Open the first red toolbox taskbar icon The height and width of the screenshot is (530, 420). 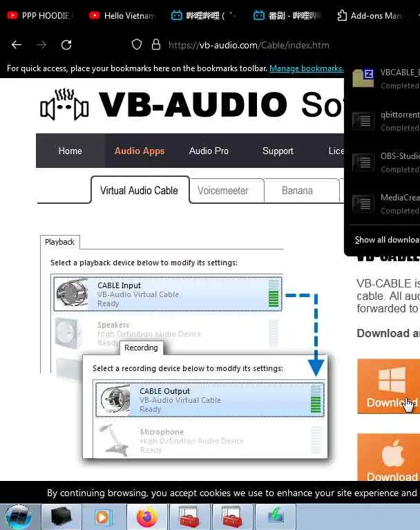coord(189,517)
